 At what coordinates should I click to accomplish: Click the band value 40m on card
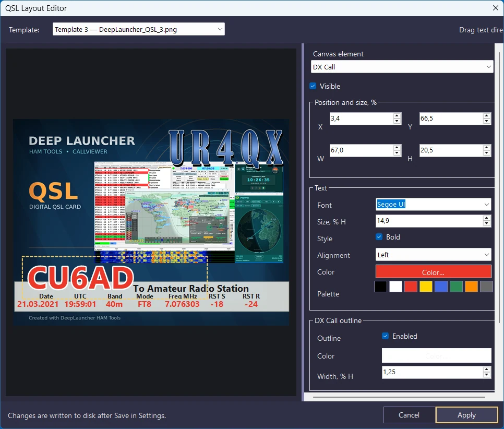coord(114,304)
